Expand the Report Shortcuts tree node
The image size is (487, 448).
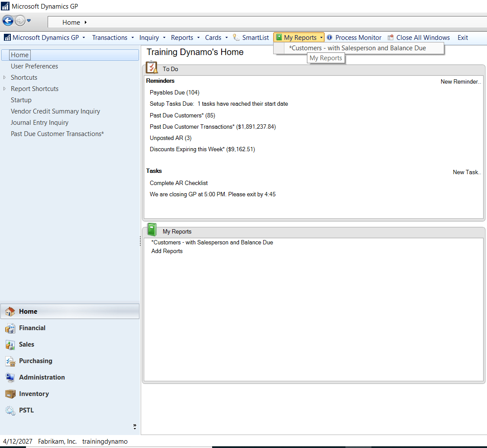[x=5, y=88]
